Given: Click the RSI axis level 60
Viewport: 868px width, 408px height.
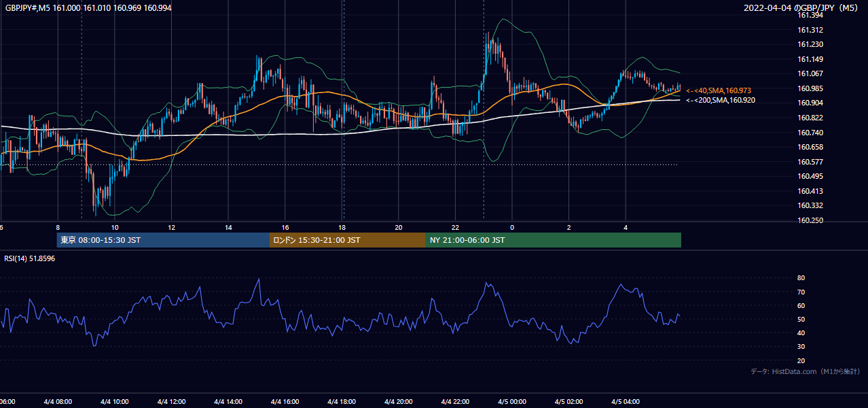Looking at the screenshot, I should pos(801,305).
